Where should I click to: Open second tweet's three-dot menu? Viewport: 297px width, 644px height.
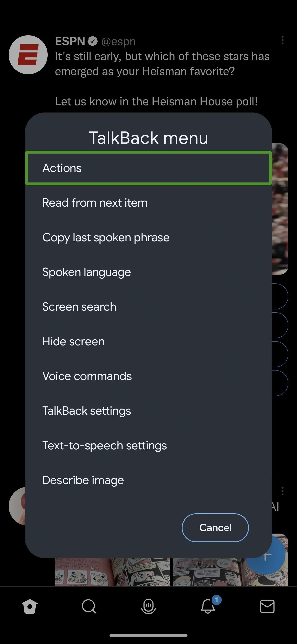pos(283,491)
